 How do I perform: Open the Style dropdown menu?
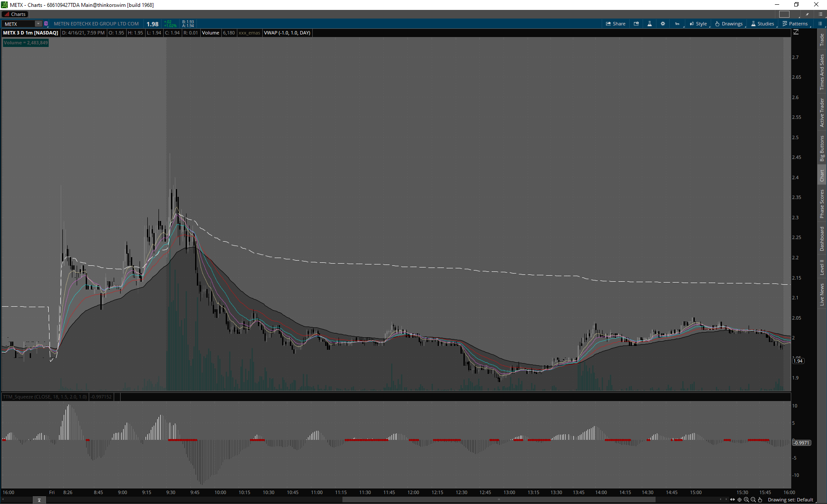[698, 24]
